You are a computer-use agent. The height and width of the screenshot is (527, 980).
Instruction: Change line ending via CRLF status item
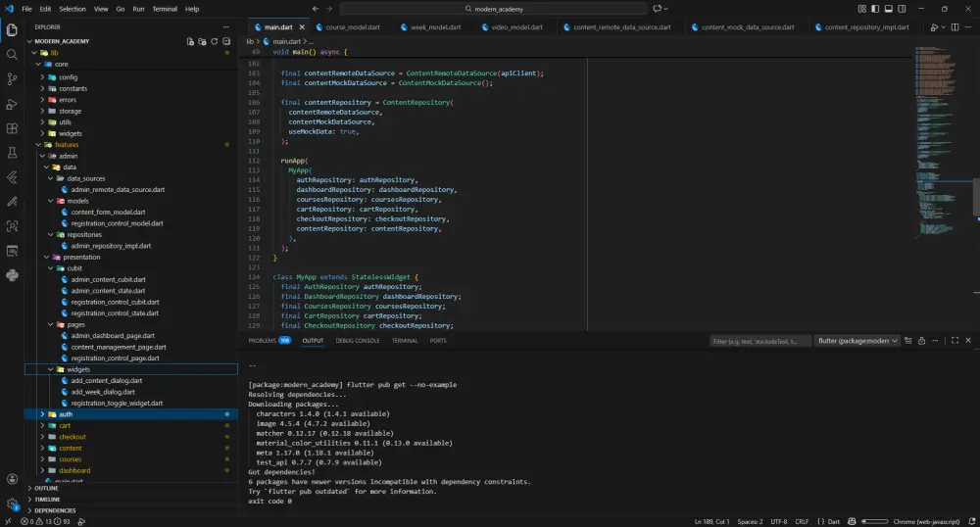pos(802,521)
